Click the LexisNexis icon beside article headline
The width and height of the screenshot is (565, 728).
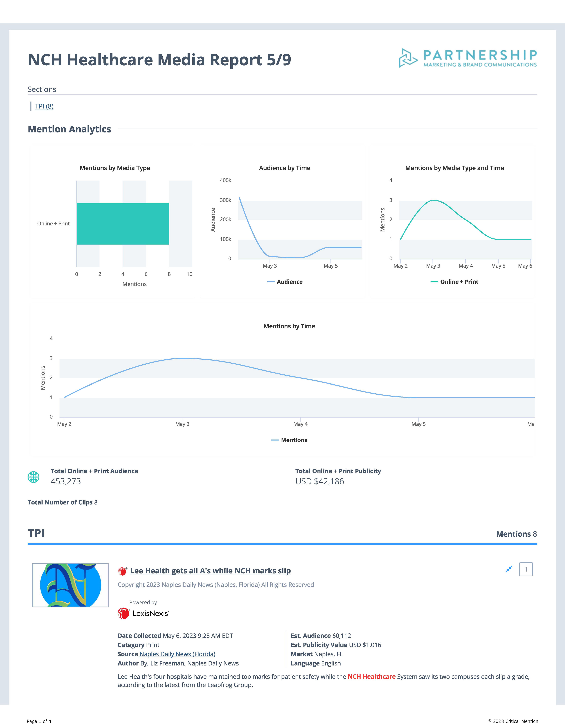tap(122, 571)
